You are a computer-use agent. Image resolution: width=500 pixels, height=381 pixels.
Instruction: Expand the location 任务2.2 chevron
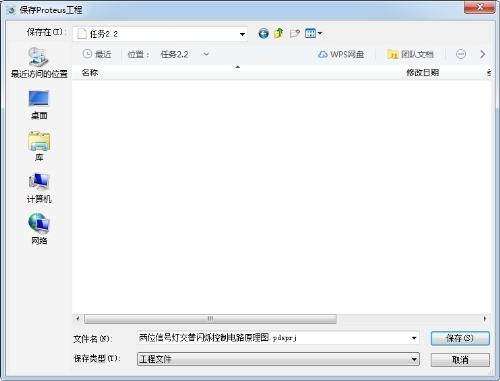pos(206,54)
